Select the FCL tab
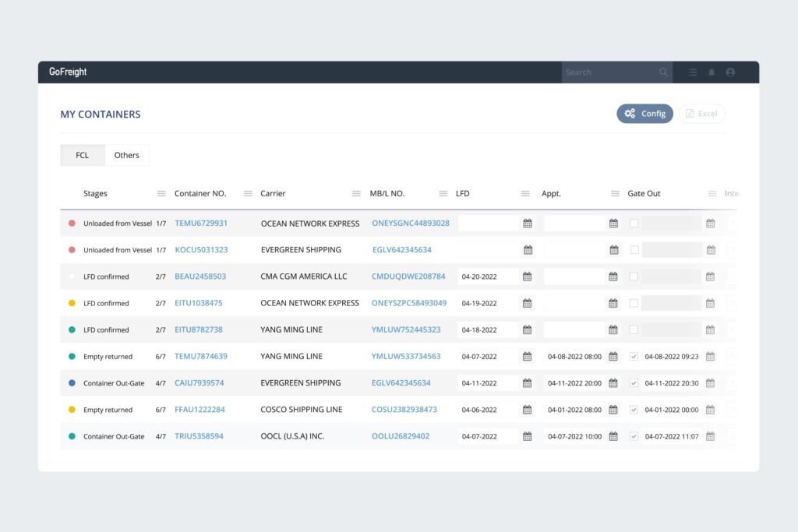 click(82, 155)
